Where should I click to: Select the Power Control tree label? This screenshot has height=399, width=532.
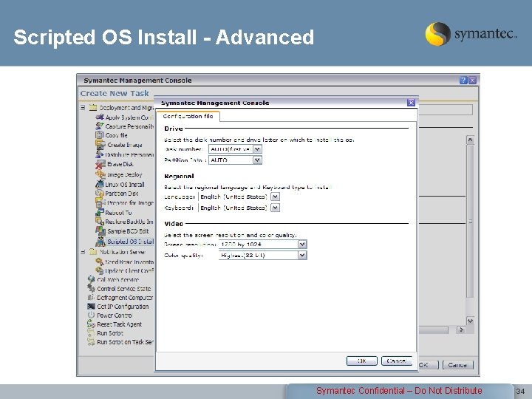(x=115, y=316)
